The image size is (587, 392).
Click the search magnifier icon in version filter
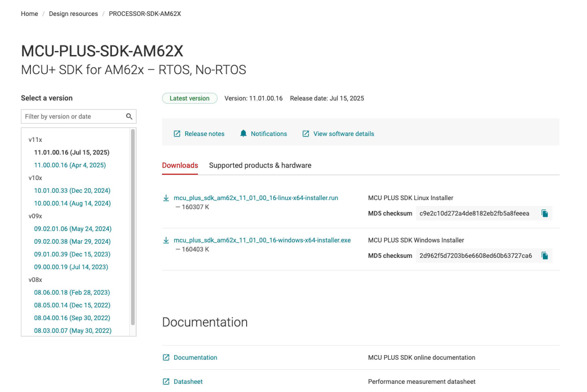coord(129,116)
